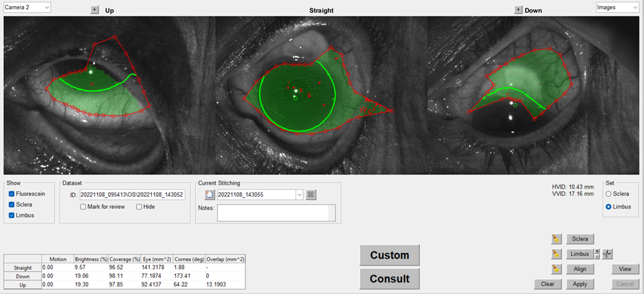Click the Align button
The height and width of the screenshot is (294, 644).
coord(580,269)
